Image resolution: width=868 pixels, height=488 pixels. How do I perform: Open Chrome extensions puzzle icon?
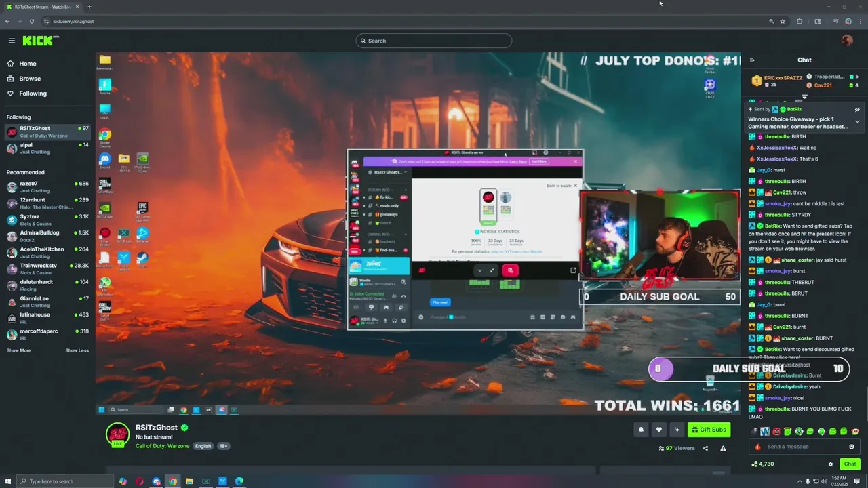tap(800, 21)
